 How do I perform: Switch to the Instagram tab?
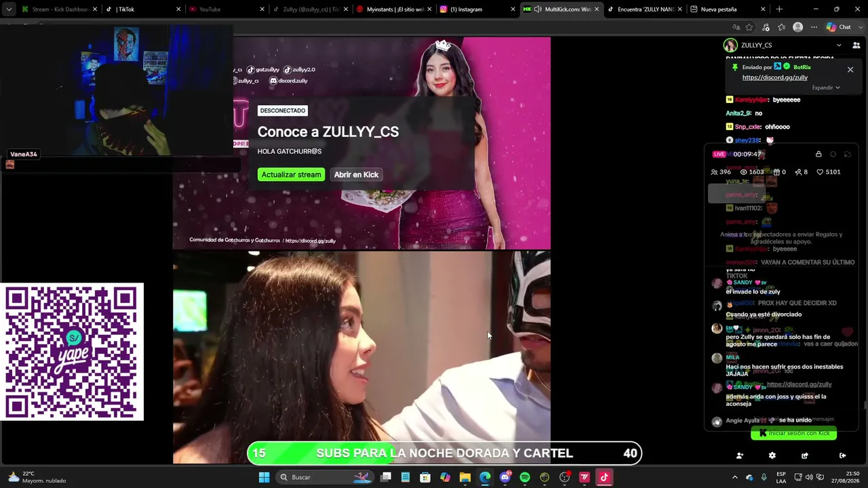click(477, 9)
